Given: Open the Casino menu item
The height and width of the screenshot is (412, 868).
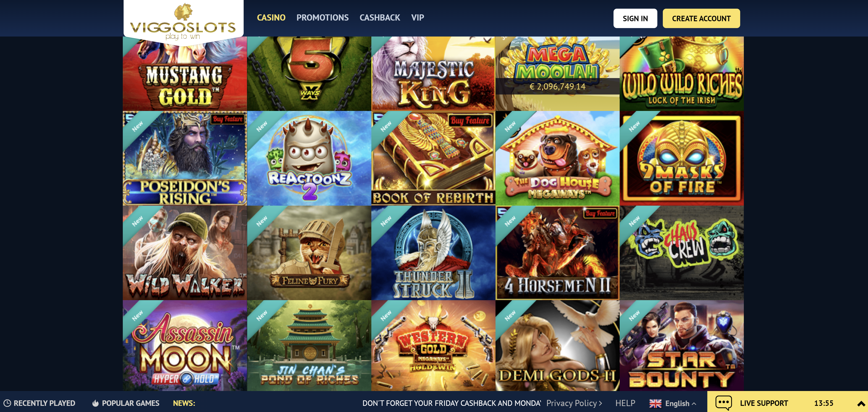Looking at the screenshot, I should 271,18.
